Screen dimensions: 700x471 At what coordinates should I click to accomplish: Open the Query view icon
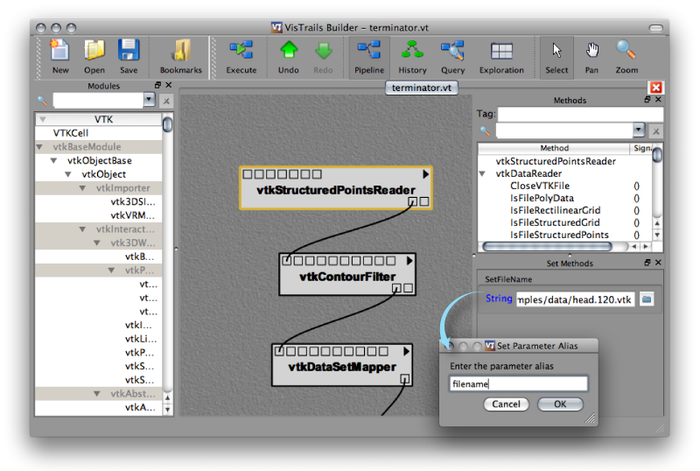point(452,52)
